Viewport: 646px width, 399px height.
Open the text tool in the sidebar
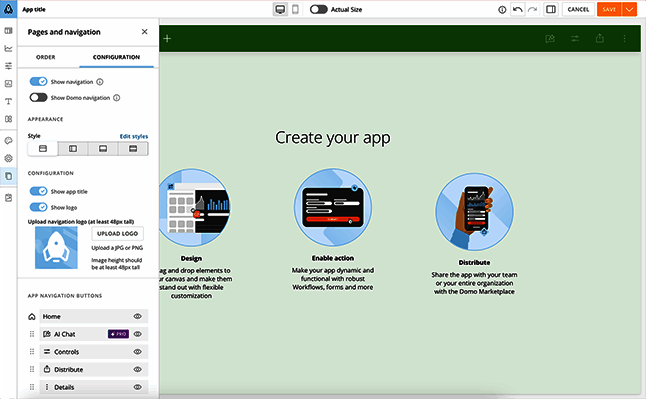click(x=8, y=101)
